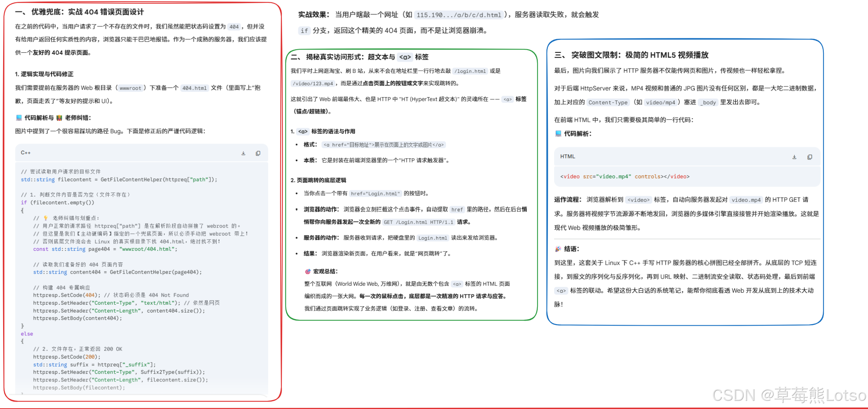
Task: Click the party popper emoji beside 结语
Action: pos(558,249)
